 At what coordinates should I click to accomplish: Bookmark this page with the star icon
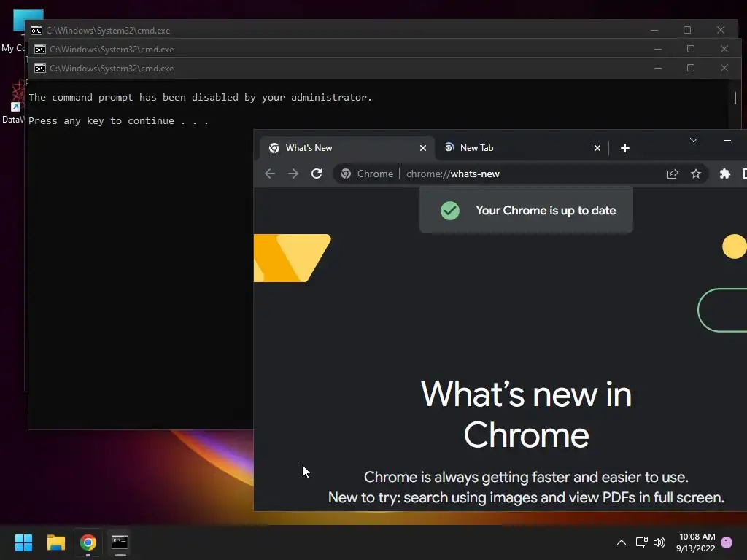pyautogui.click(x=695, y=174)
